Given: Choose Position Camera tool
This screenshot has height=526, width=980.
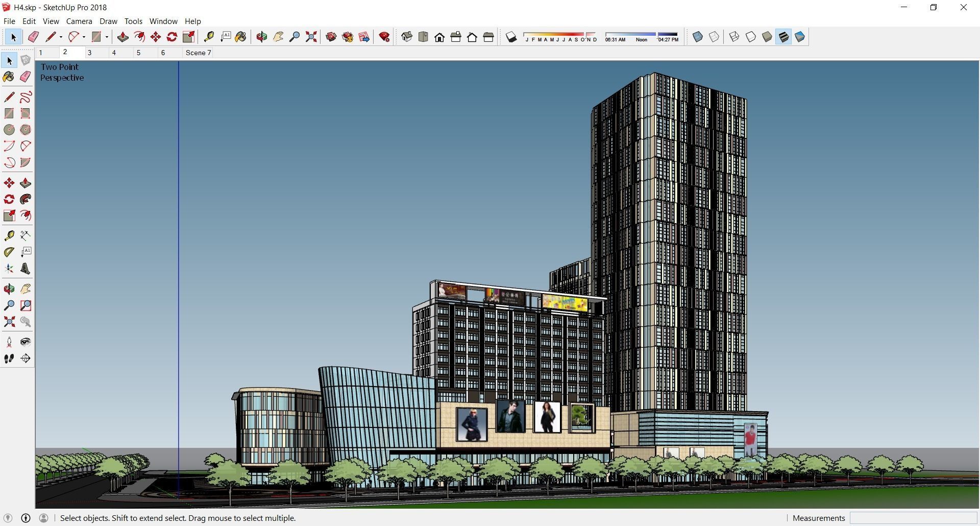Looking at the screenshot, I should coord(9,342).
